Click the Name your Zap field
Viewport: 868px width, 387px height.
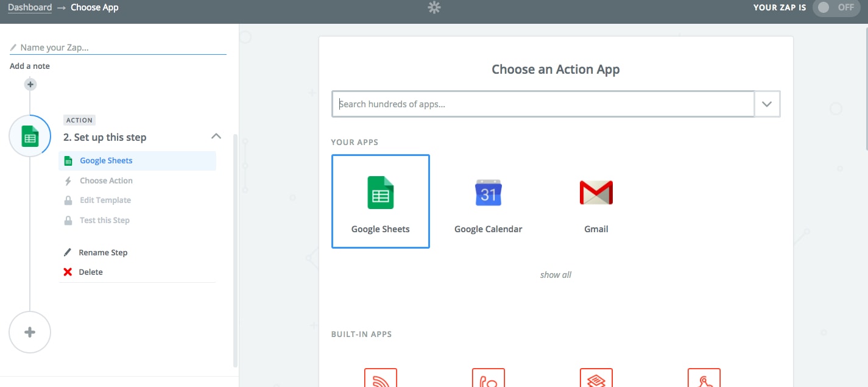tap(118, 48)
